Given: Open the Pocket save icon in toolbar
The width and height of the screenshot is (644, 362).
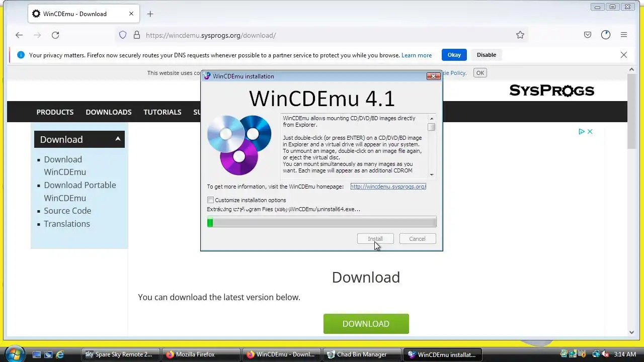Looking at the screenshot, I should 588,35.
